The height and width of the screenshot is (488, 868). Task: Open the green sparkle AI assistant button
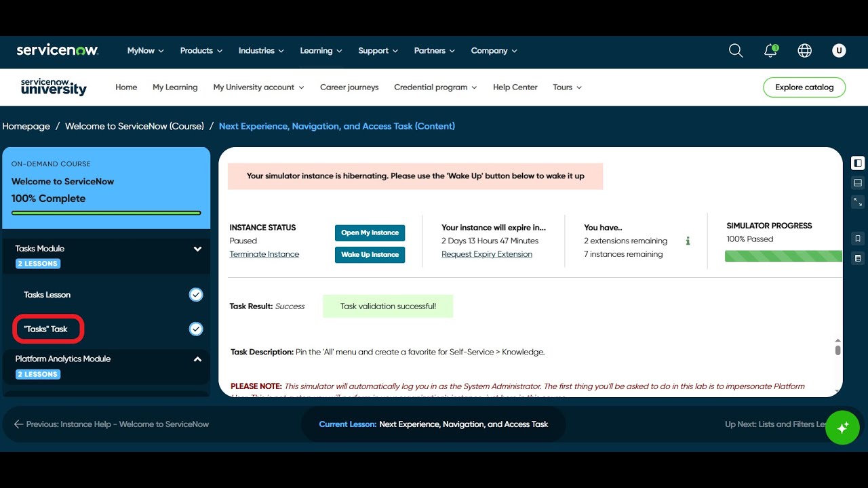(x=842, y=428)
